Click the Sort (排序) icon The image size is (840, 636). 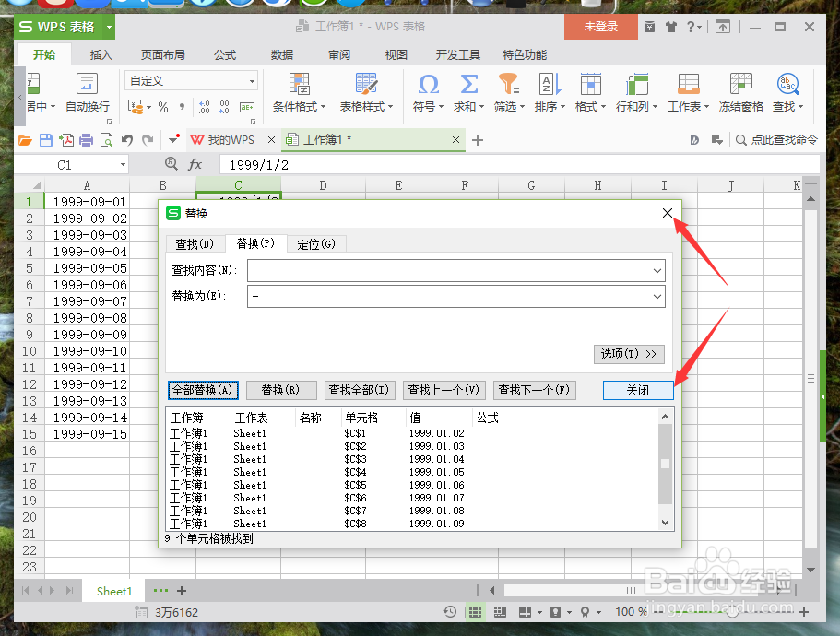[550, 84]
